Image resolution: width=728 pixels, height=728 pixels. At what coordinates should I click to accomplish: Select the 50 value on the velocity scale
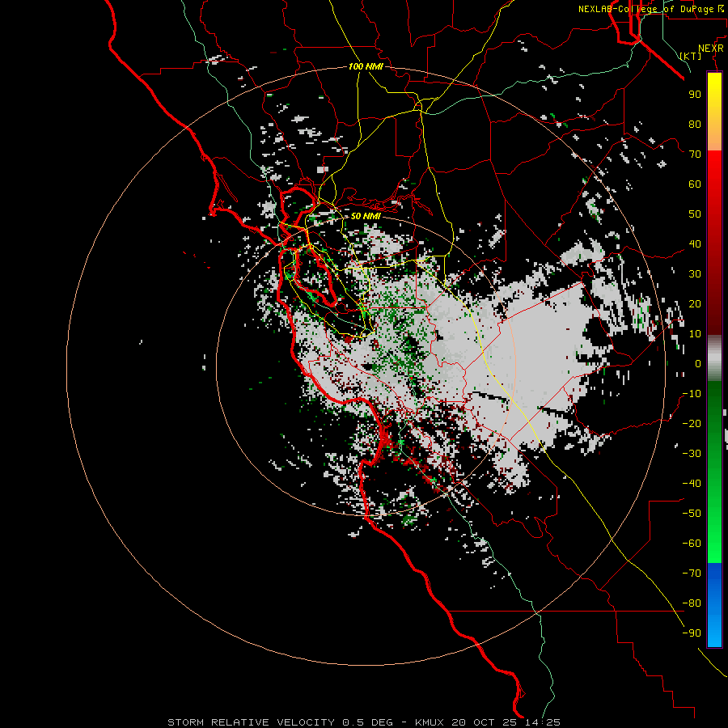pos(695,214)
